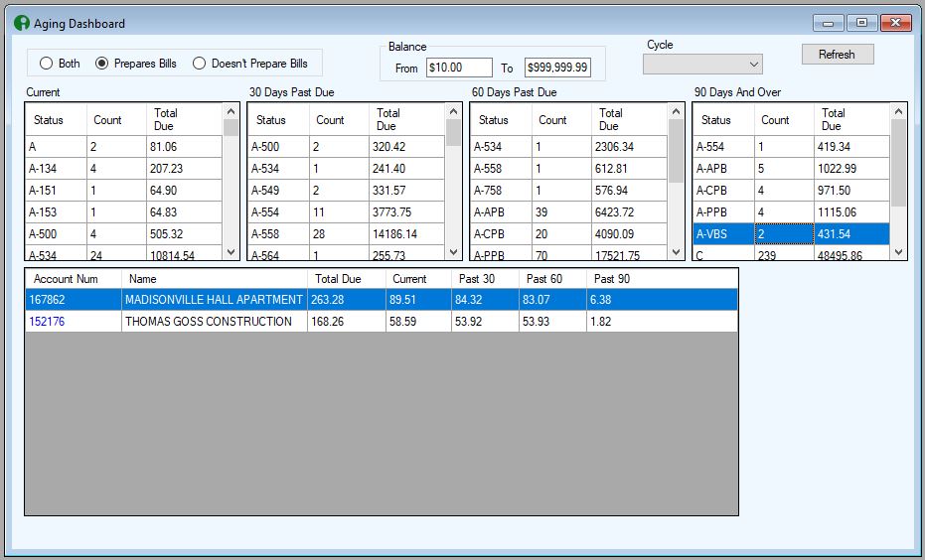Click total due 612.81 in 60 Days table
This screenshot has width=925, height=560.
tap(630, 169)
